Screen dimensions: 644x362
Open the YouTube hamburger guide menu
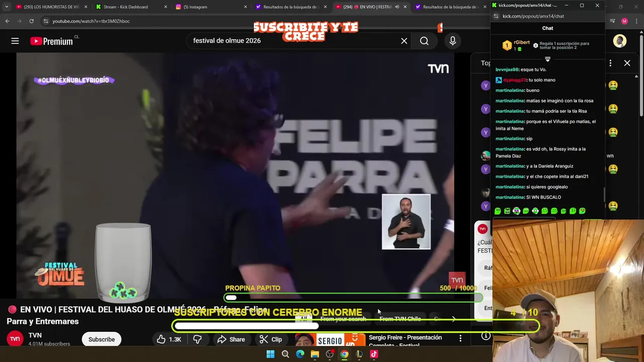pyautogui.click(x=15, y=41)
